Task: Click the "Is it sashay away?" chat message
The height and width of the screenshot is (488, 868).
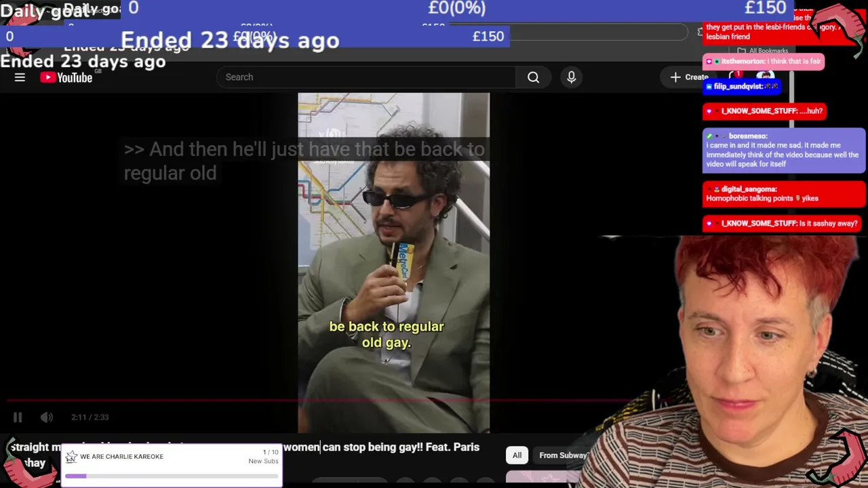Action: pyautogui.click(x=783, y=224)
